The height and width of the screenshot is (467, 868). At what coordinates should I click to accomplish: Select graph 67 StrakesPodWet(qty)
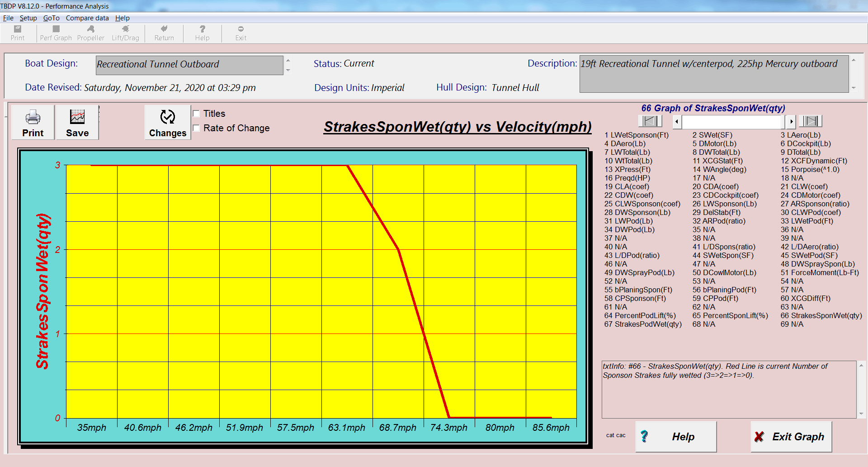pos(643,324)
